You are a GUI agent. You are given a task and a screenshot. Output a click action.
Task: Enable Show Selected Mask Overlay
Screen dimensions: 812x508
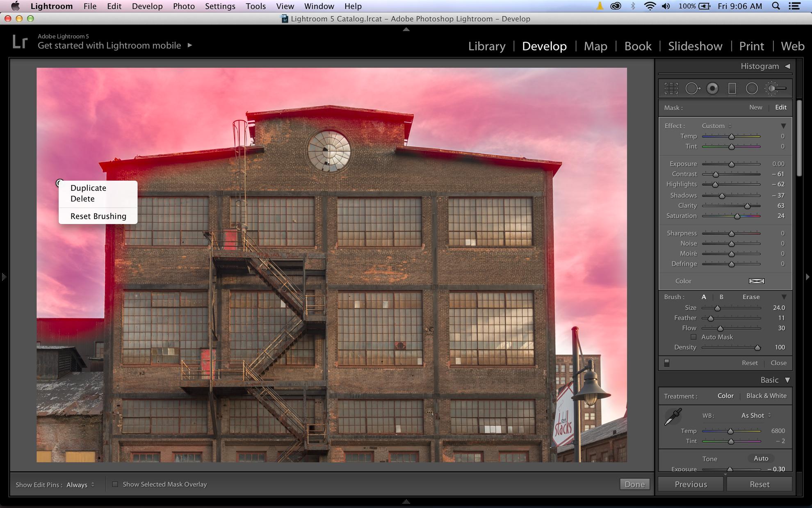(115, 484)
